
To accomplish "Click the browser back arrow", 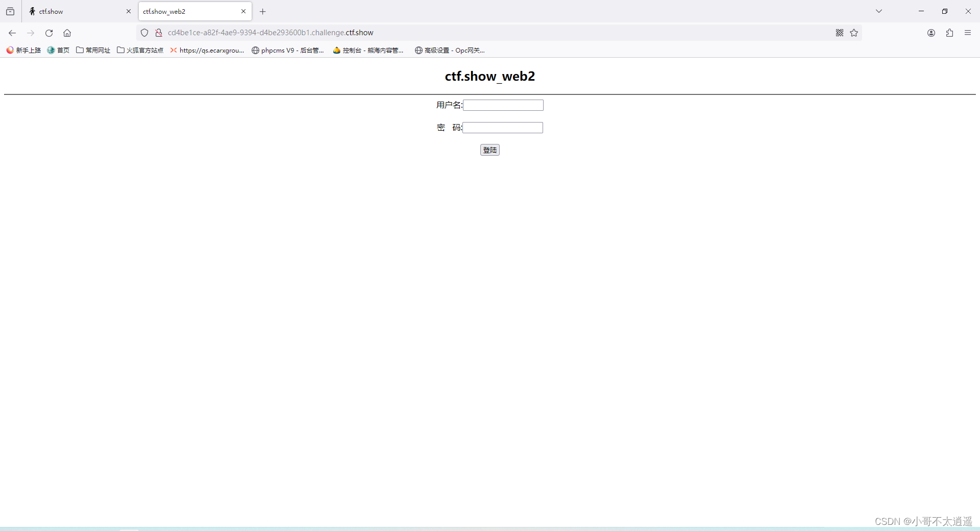I will [x=12, y=33].
